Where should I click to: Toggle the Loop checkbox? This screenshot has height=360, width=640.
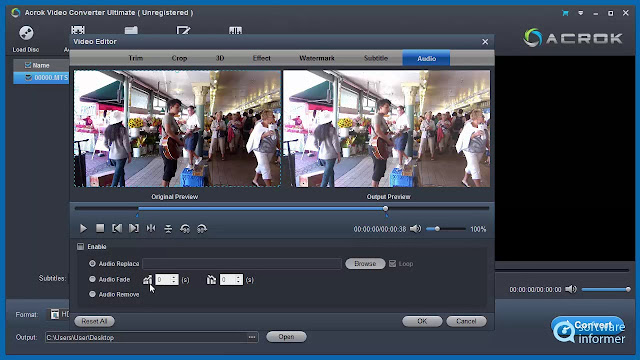(x=392, y=264)
